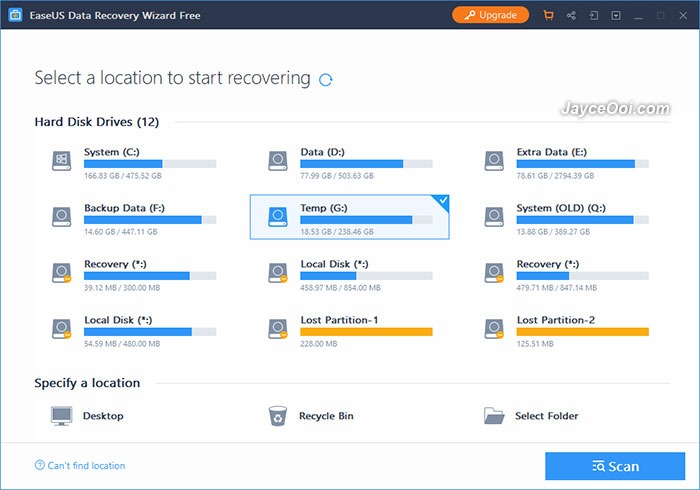Viewport: 700px width, 490px height.
Task: Open the share icon in title bar
Action: pos(571,16)
